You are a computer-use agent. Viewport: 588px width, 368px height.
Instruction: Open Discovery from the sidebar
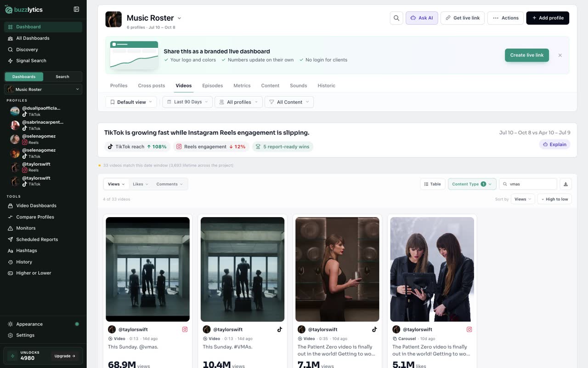[43, 49]
